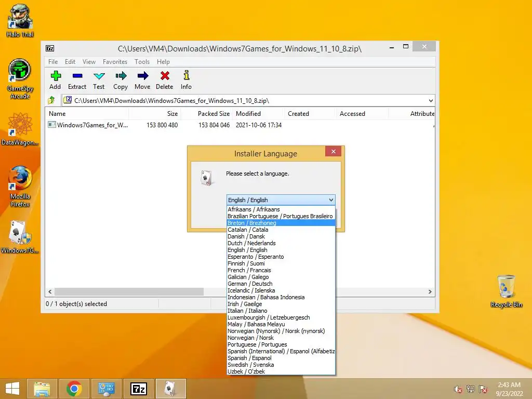Pick English / English in the list
This screenshot has width=532, height=399.
[281, 250]
